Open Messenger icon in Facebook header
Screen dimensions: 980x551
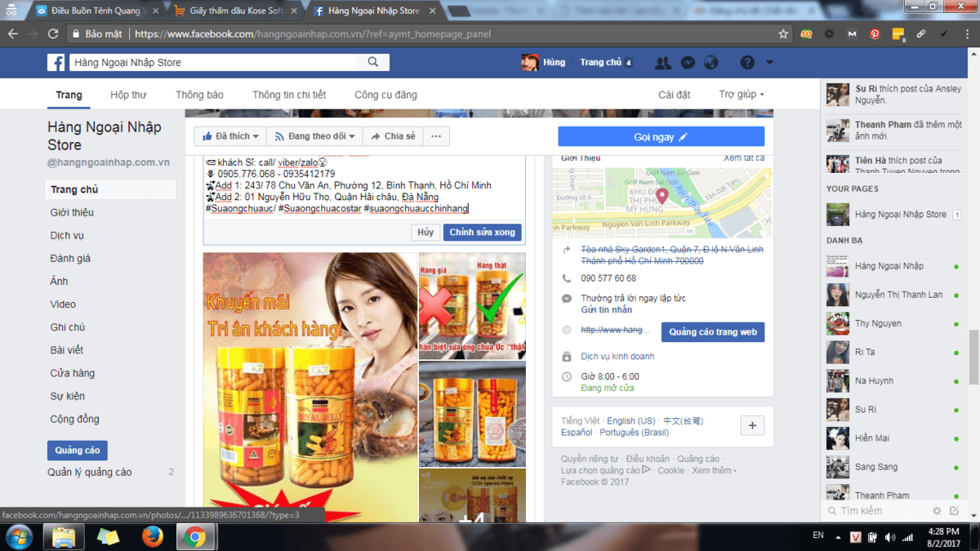coord(688,63)
